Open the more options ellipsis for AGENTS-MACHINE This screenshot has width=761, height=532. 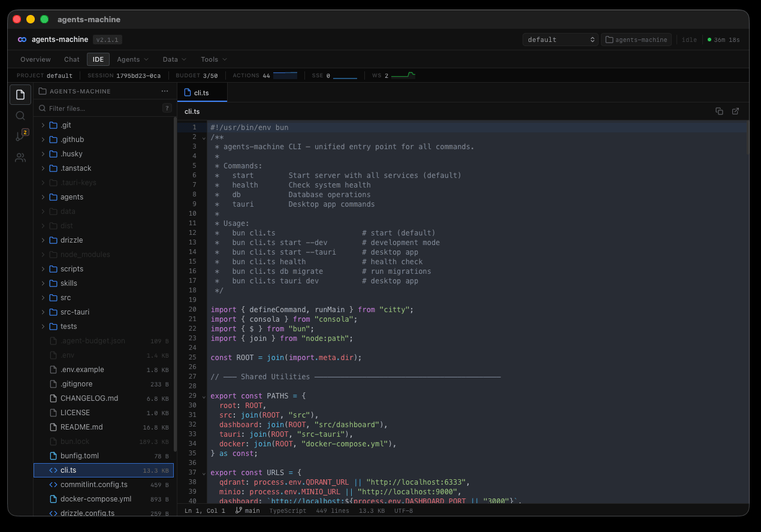click(165, 90)
